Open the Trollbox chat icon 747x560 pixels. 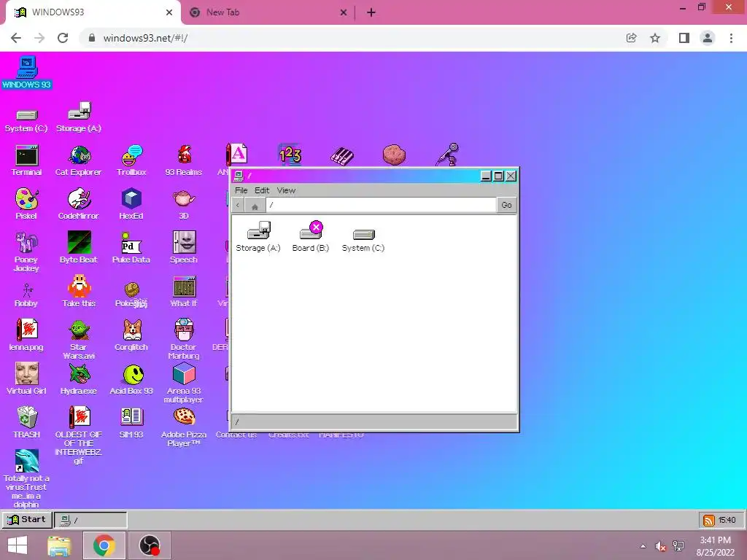coord(131,161)
